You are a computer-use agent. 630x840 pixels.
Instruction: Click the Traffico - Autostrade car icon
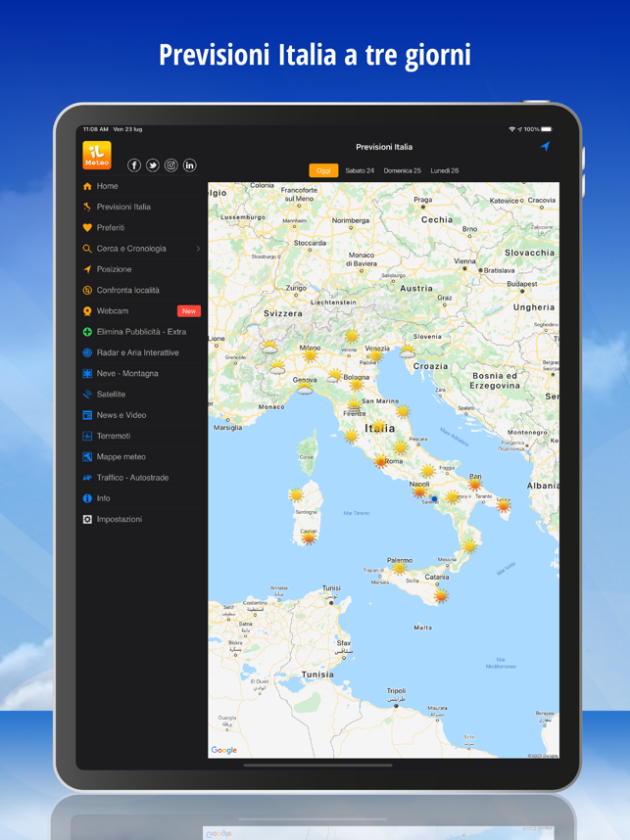[x=87, y=478]
